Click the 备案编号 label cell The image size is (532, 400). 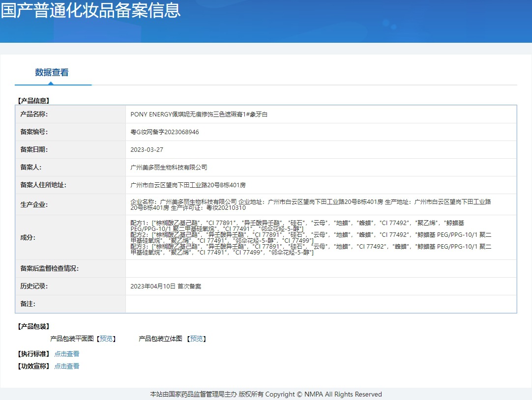(71, 132)
